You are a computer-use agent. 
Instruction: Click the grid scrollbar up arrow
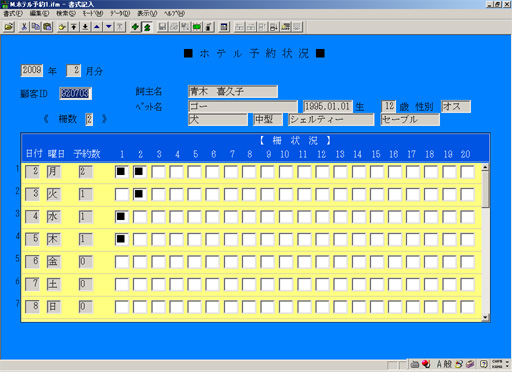[x=485, y=167]
